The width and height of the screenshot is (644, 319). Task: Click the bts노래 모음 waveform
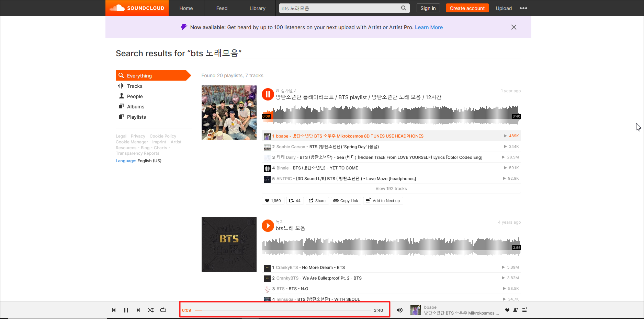[391, 246]
